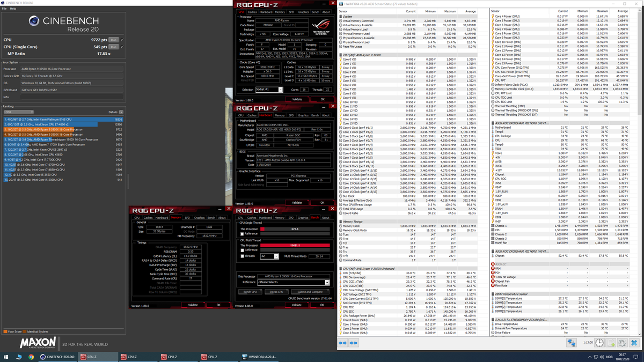
Task: Open Caches tab in CPU-Z processor window
Action: tap(252, 12)
